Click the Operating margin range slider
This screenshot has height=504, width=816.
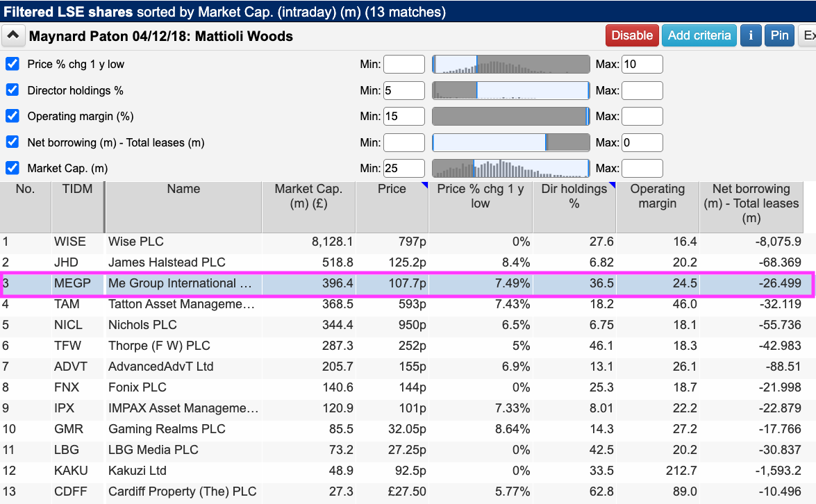click(511, 117)
